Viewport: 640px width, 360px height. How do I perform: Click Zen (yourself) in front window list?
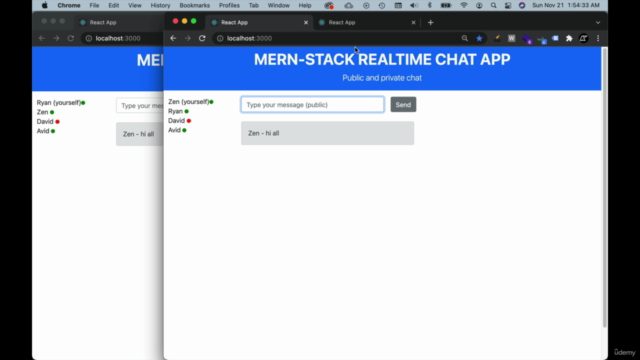[189, 102]
